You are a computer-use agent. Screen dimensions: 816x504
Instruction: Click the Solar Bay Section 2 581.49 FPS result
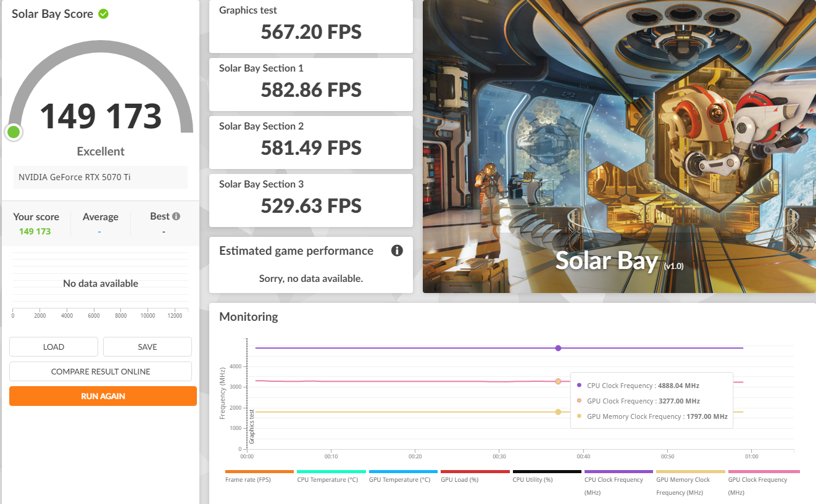311,143
